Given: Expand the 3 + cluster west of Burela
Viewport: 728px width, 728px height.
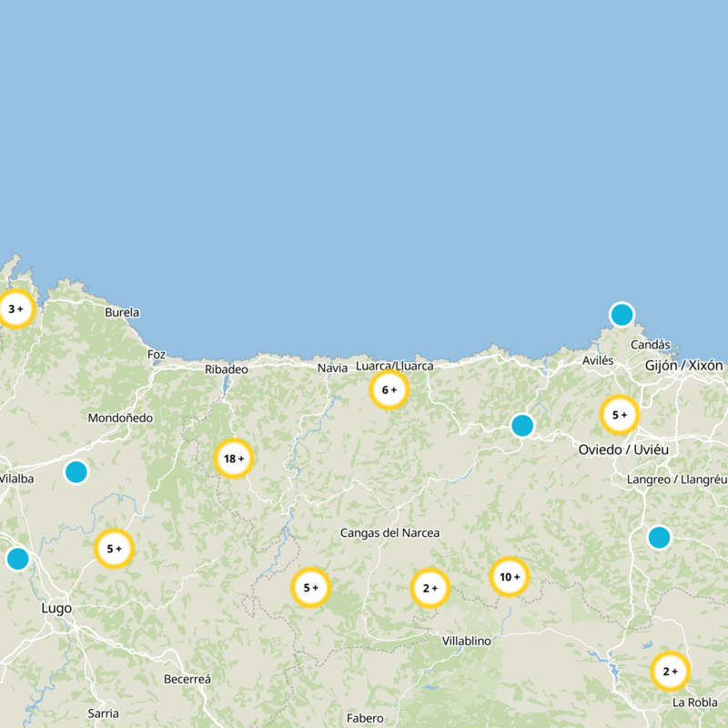Looking at the screenshot, I should (x=15, y=308).
